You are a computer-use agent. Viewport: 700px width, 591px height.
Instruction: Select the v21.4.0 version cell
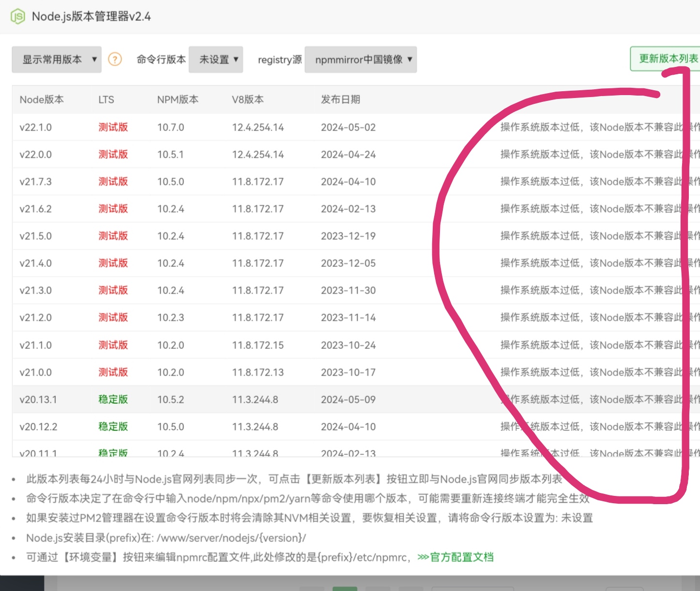click(x=36, y=263)
